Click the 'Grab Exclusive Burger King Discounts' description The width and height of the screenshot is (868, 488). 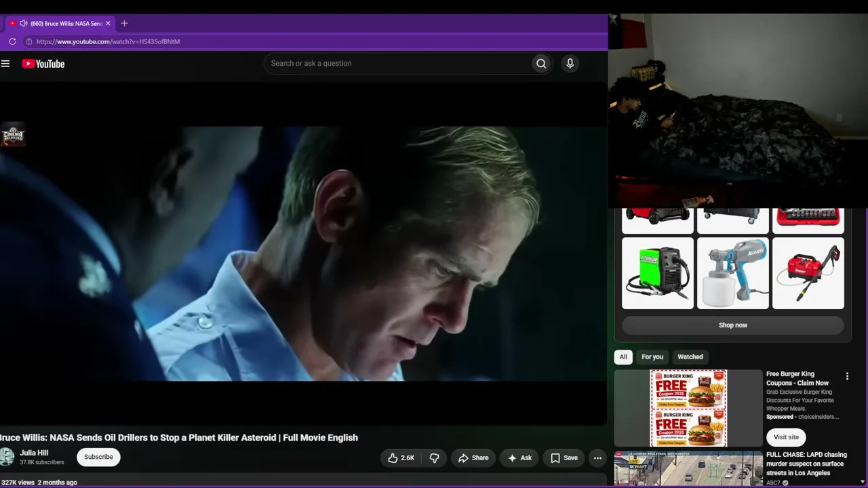(800, 401)
